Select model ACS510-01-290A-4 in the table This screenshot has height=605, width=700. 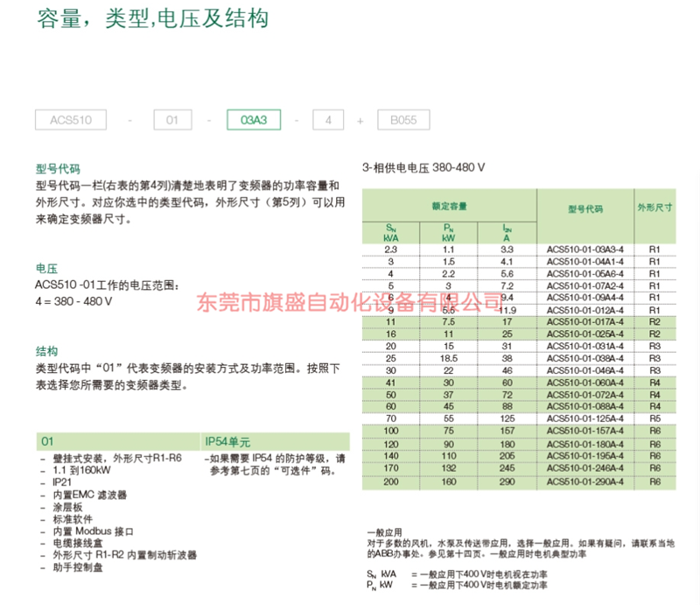click(x=585, y=482)
